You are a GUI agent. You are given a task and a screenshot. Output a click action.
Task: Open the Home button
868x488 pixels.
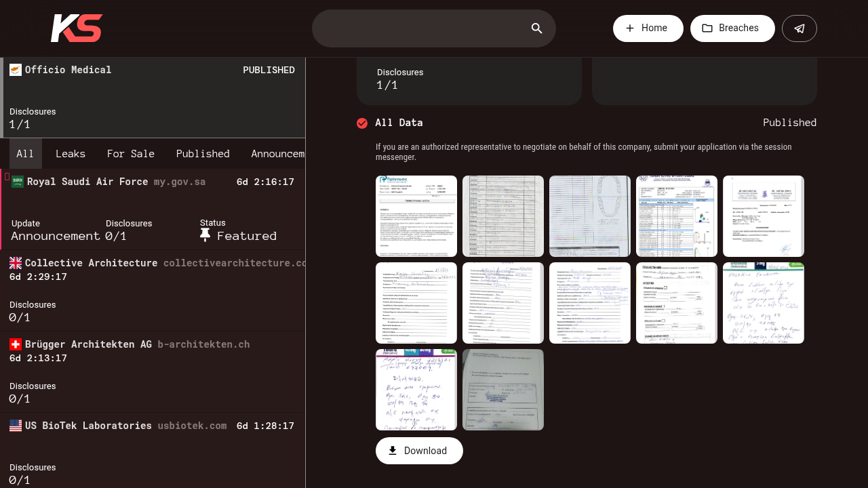(x=648, y=28)
